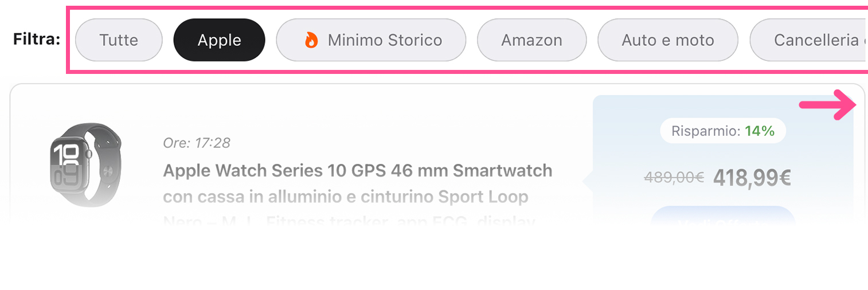Click the Filtra label
The image size is (868, 290).
point(37,40)
